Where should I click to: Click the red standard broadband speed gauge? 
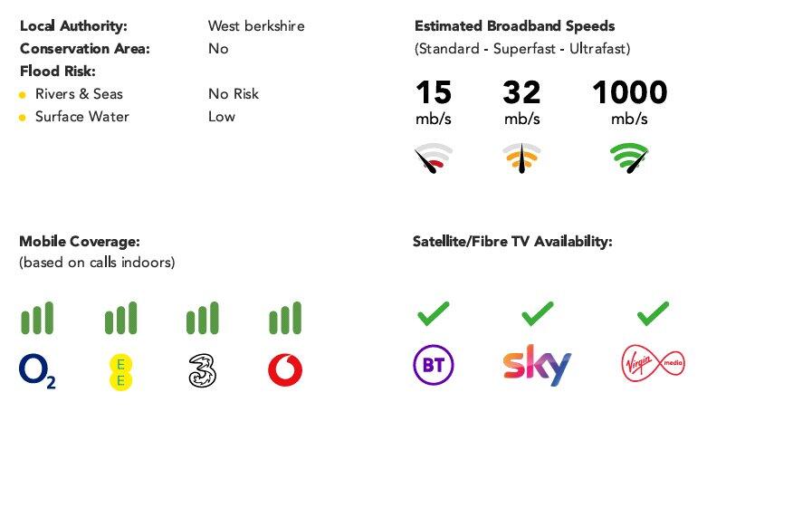(x=433, y=158)
